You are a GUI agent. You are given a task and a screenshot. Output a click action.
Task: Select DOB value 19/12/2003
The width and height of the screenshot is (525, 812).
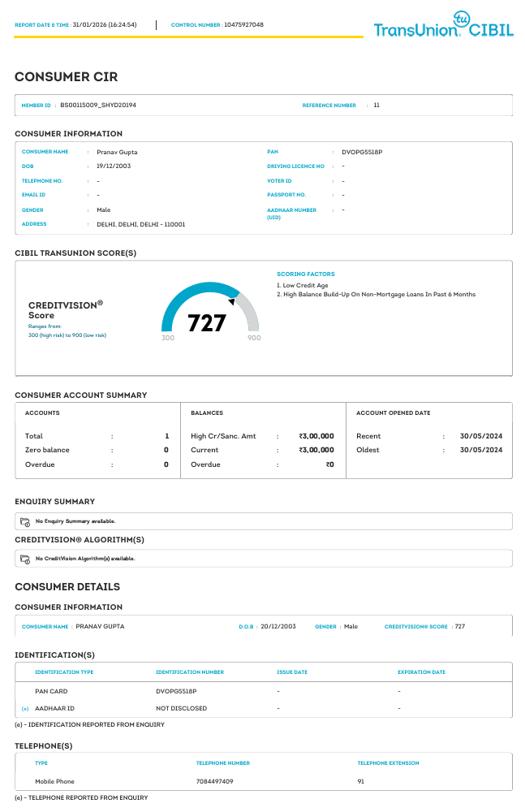pyautogui.click(x=114, y=166)
